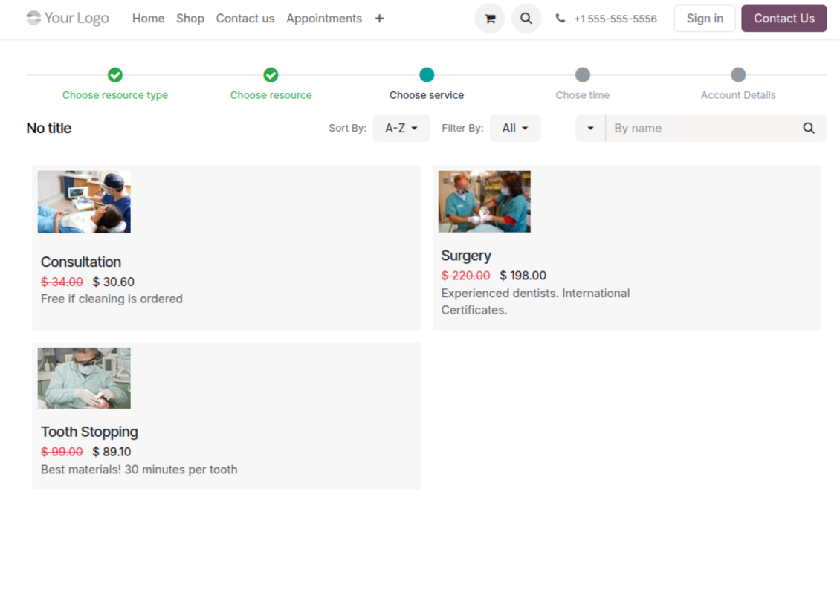Image resolution: width=840 pixels, height=616 pixels.
Task: Open the Filter By All dropdown
Action: pyautogui.click(x=514, y=128)
